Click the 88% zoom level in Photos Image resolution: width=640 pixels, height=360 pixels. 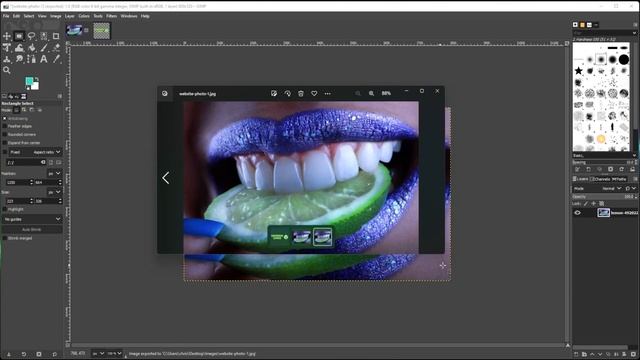pyautogui.click(x=386, y=93)
